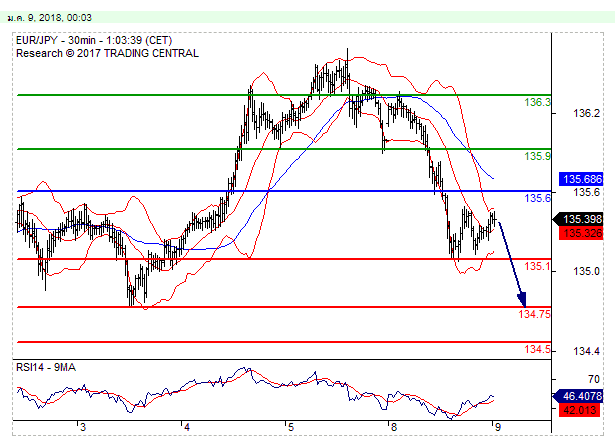Click the blue 135.686 price tag
The height and width of the screenshot is (445, 615).
click(x=581, y=179)
